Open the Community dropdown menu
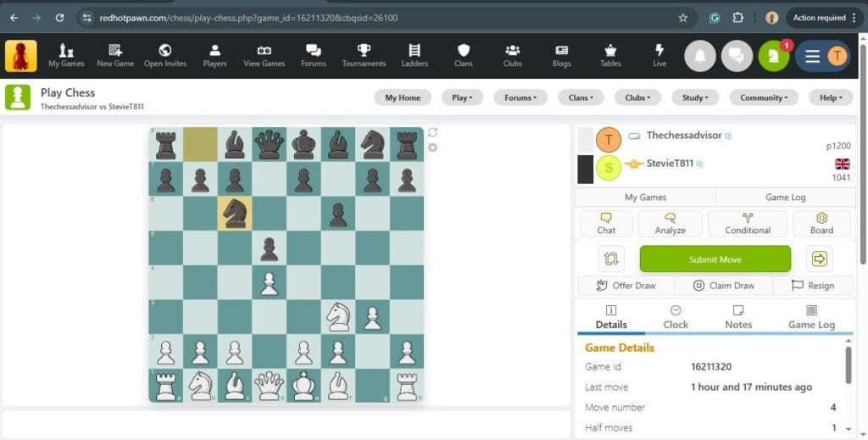This screenshot has width=868, height=440. pyautogui.click(x=763, y=97)
